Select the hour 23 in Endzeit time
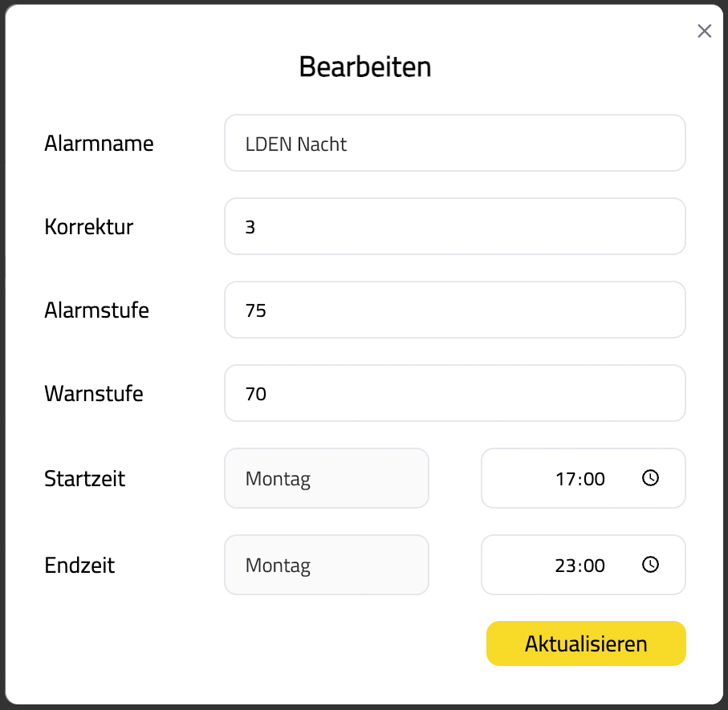Viewport: 728px width, 710px height. pyautogui.click(x=565, y=566)
